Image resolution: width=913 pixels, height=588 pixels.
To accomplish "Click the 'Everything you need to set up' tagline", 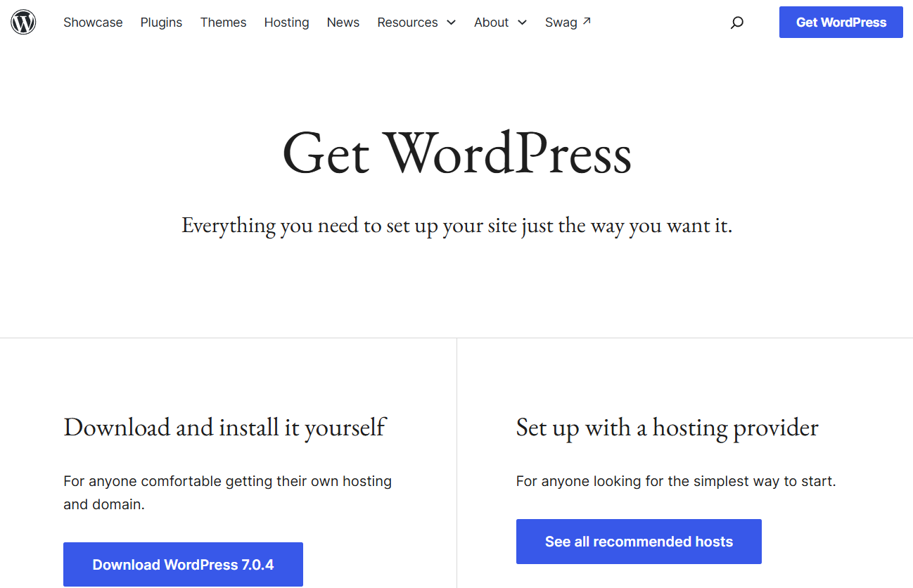I will (x=457, y=226).
